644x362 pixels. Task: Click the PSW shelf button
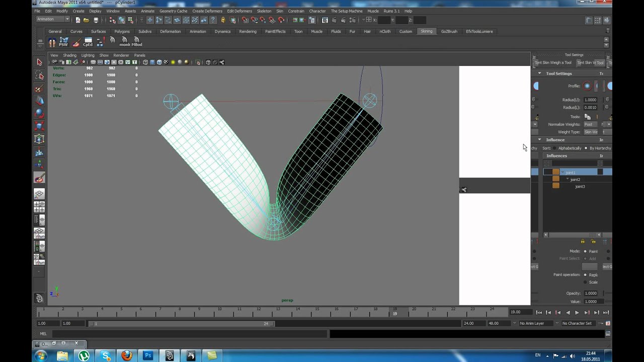point(63,42)
